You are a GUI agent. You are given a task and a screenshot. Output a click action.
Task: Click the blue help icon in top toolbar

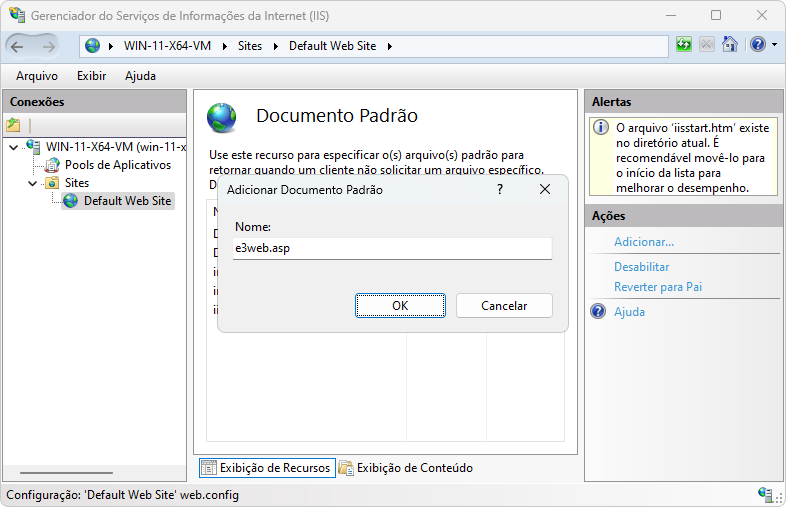coord(757,45)
